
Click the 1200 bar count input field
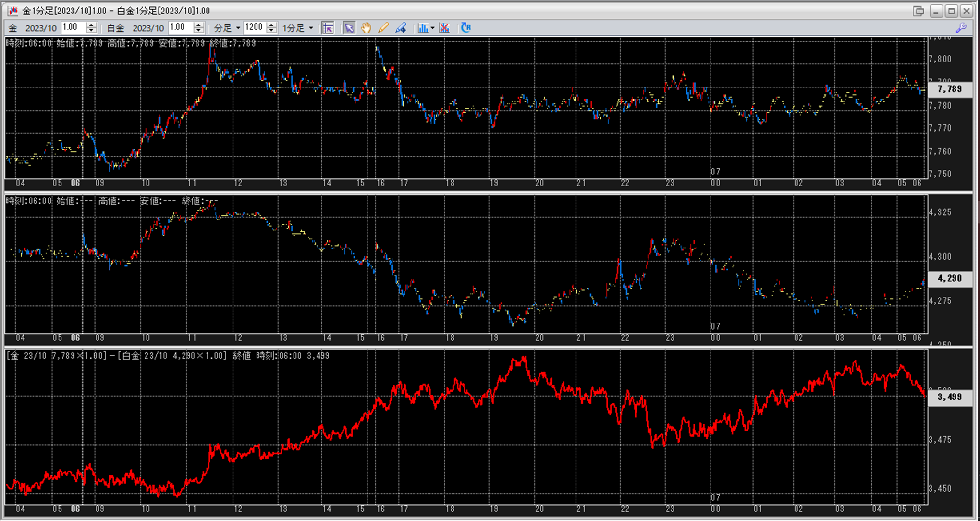(255, 27)
